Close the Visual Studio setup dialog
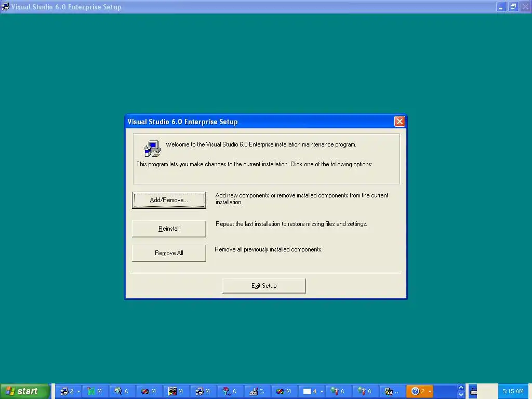 [400, 122]
